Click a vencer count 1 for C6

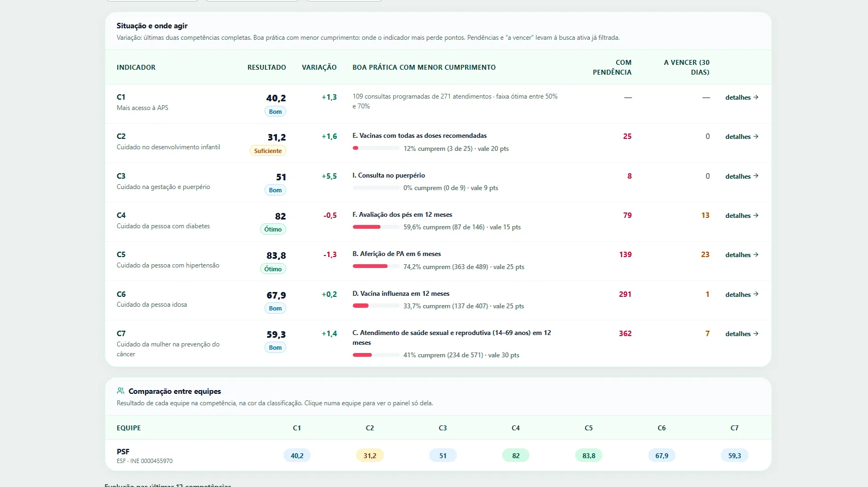pos(708,294)
